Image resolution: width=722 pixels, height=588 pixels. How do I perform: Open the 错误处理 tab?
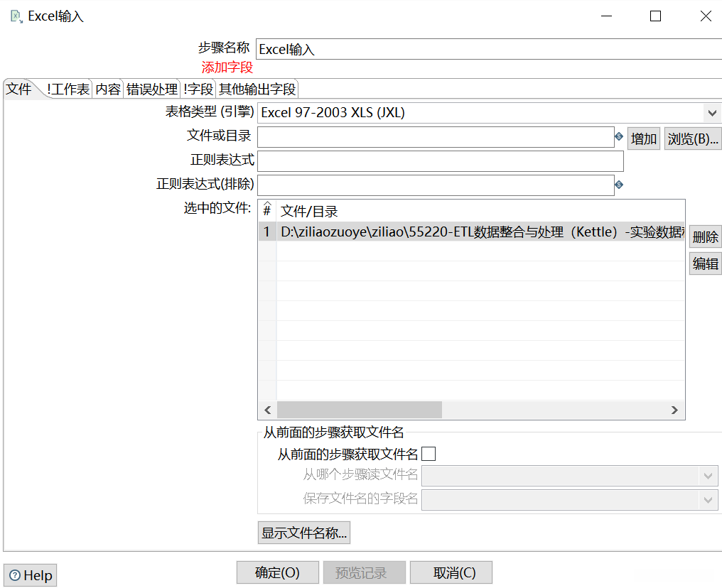tap(152, 89)
